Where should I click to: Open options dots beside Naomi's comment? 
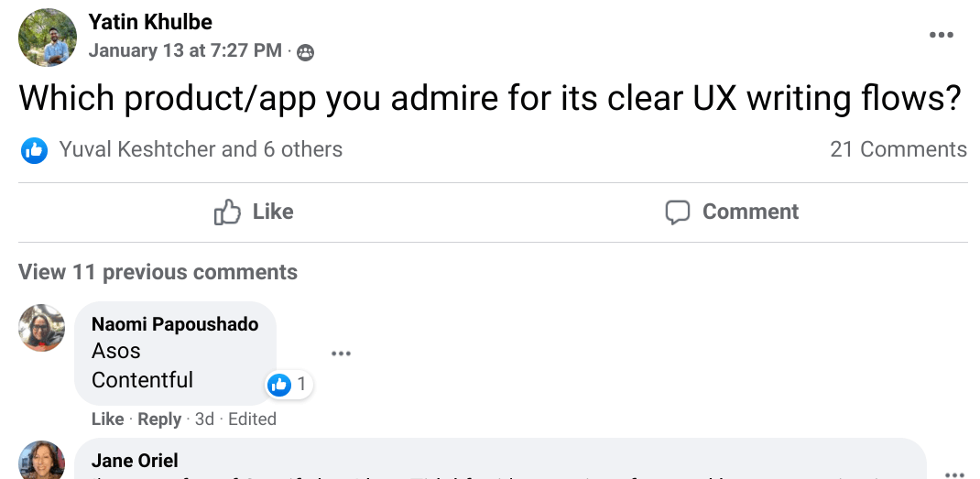click(341, 354)
